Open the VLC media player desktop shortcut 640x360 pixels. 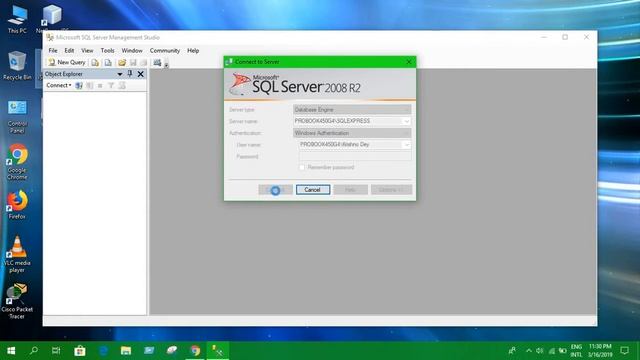pyautogui.click(x=17, y=254)
